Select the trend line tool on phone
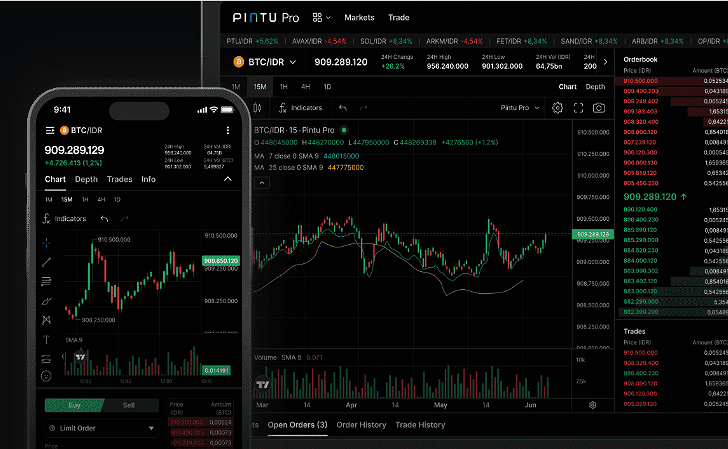 46,262
